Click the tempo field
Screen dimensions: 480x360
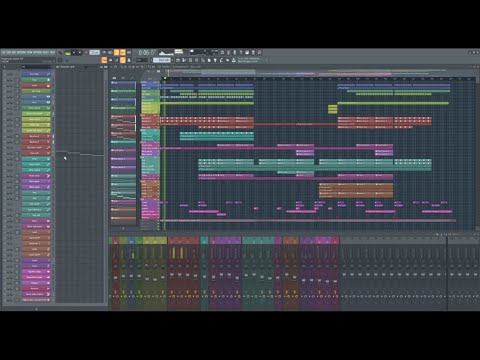[94, 53]
